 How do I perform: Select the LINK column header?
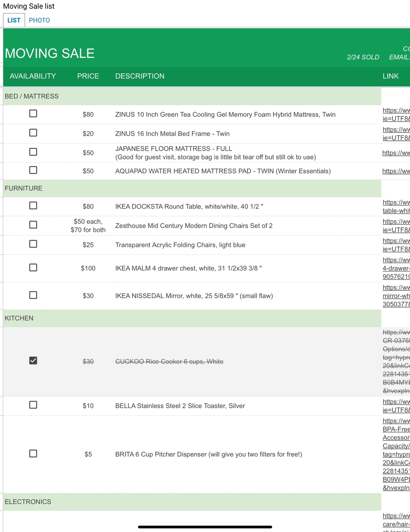(x=391, y=76)
